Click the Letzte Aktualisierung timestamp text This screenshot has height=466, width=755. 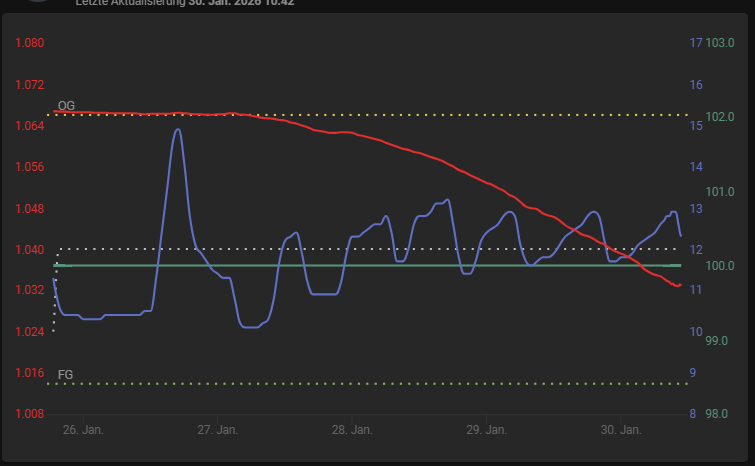(x=185, y=3)
